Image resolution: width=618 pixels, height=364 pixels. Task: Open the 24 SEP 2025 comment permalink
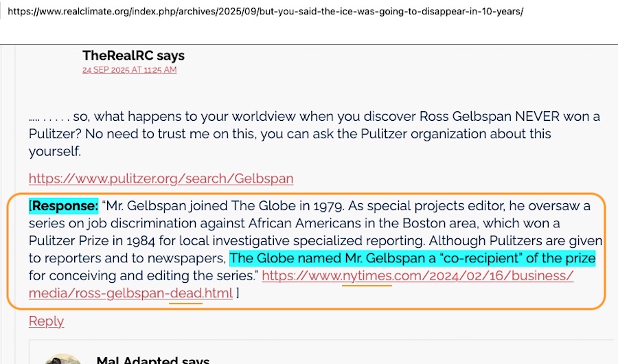click(129, 70)
